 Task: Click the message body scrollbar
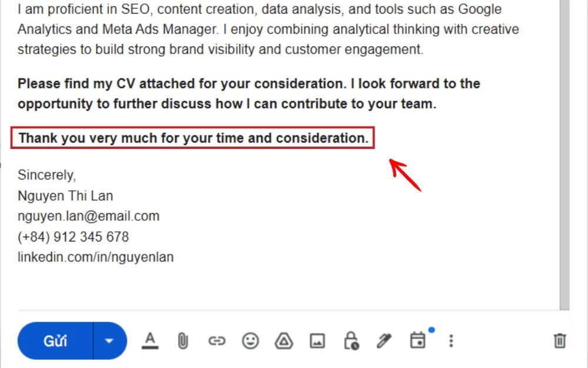click(x=564, y=155)
